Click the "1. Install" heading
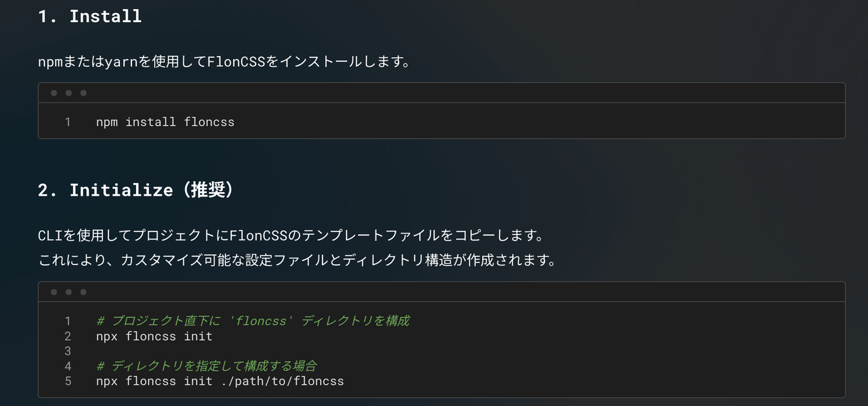This screenshot has width=868, height=406. pos(90,16)
